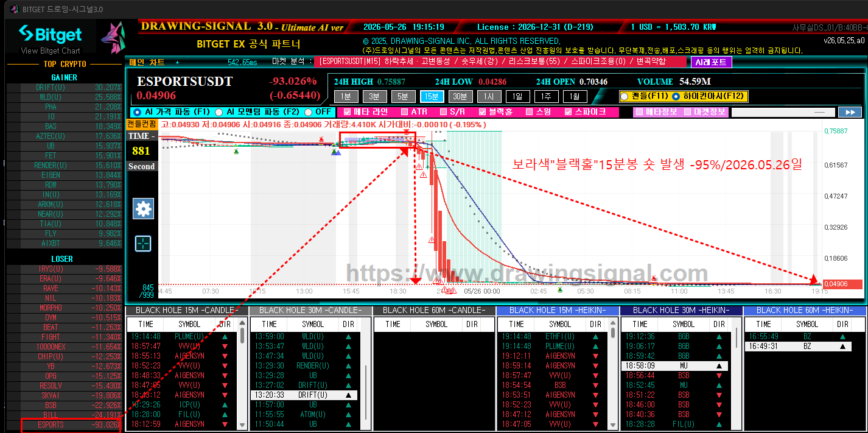This screenshot has width=868, height=433.
Task: Select 캔들(F11) chart type radio
Action: (x=625, y=96)
